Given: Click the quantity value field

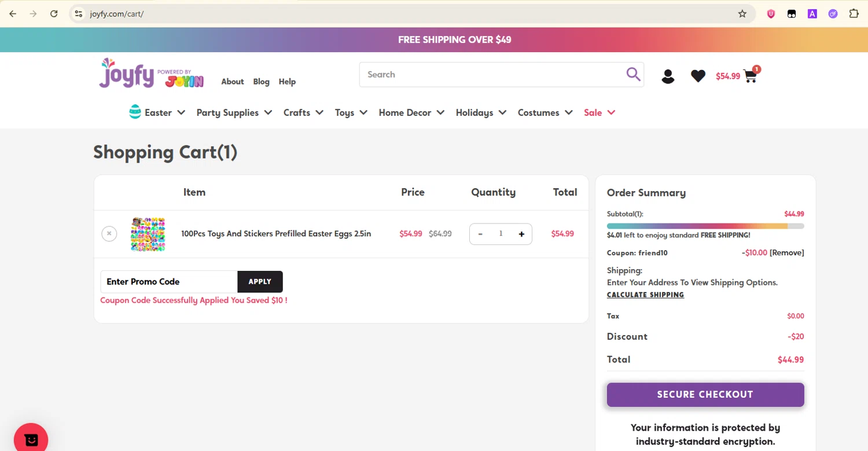Looking at the screenshot, I should coord(501,234).
